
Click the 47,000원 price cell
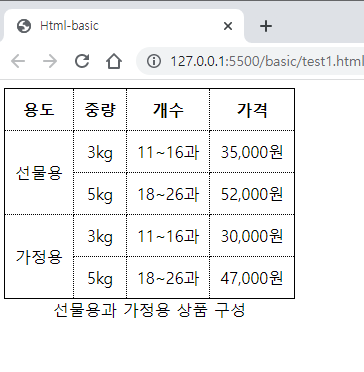point(252,278)
